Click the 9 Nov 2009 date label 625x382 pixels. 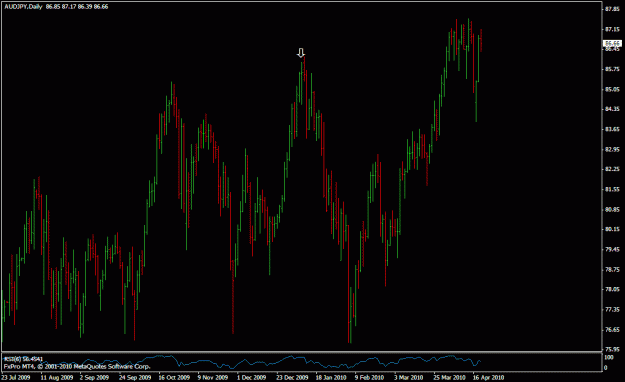pos(213,377)
